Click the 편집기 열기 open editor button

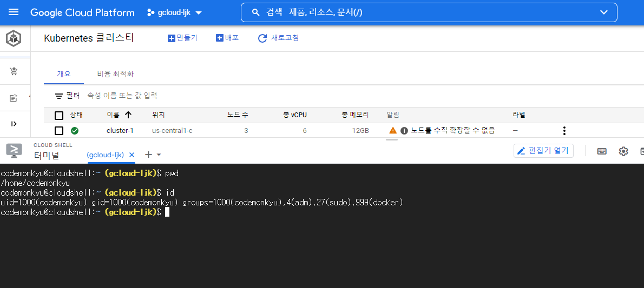click(x=543, y=151)
